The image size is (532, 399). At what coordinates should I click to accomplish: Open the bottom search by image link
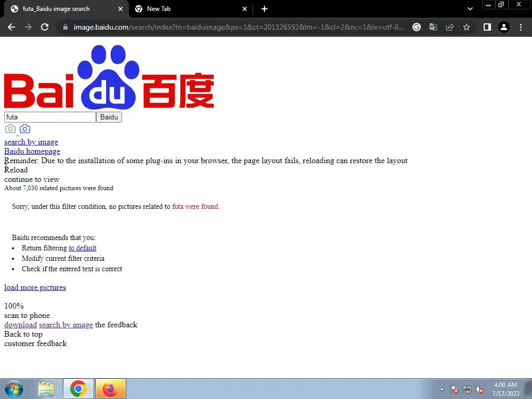click(x=66, y=325)
